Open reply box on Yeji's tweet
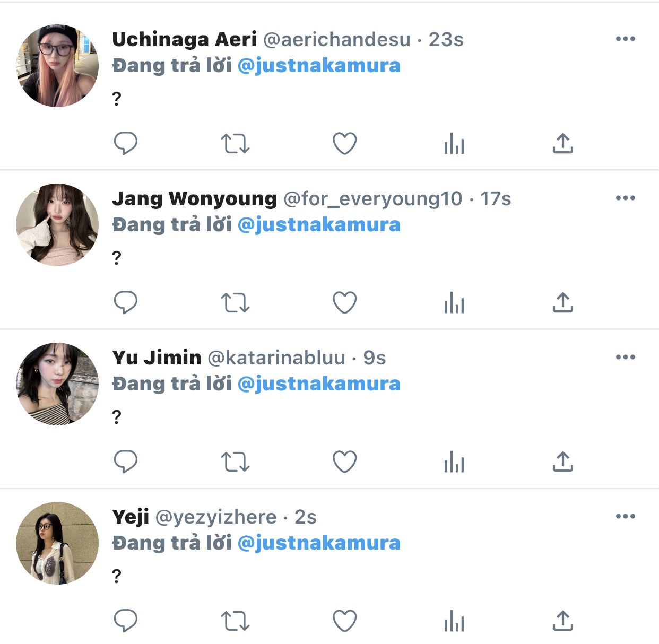Image resolution: width=659 pixels, height=644 pixels. [x=126, y=621]
